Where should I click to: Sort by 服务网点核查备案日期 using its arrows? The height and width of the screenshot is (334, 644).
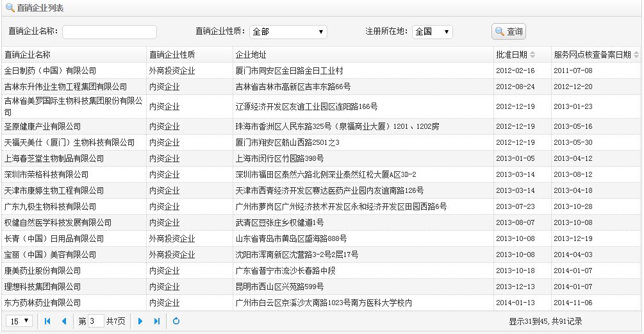click(636, 54)
